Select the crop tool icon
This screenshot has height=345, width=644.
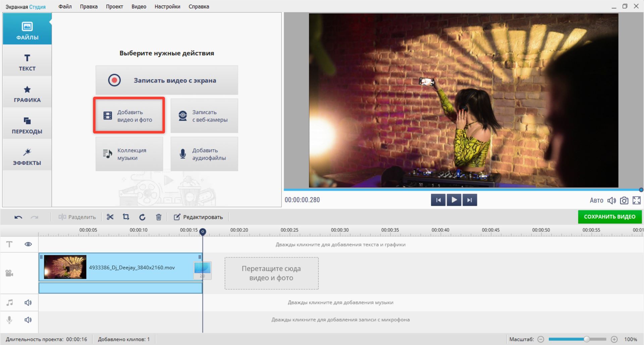(126, 217)
